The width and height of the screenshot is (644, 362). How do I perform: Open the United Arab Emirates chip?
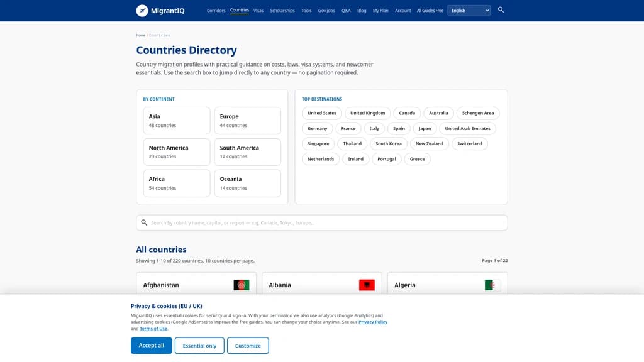tap(467, 128)
